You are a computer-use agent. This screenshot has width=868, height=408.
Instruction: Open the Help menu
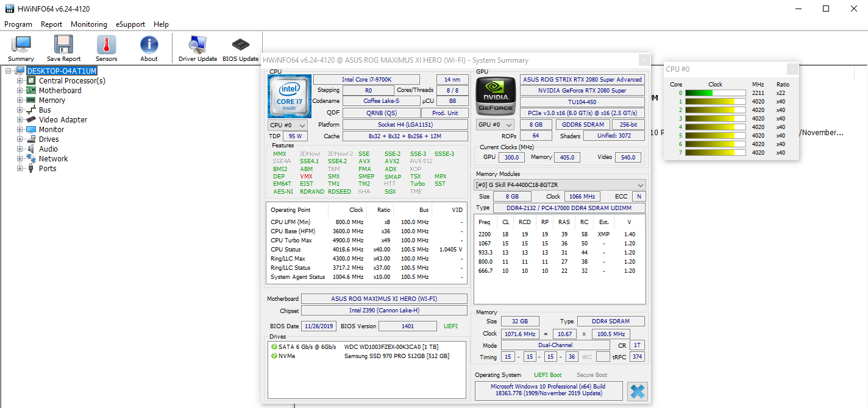point(162,24)
